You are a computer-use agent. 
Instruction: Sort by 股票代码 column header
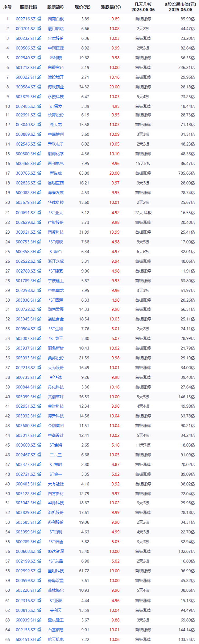pyautogui.click(x=28, y=7)
